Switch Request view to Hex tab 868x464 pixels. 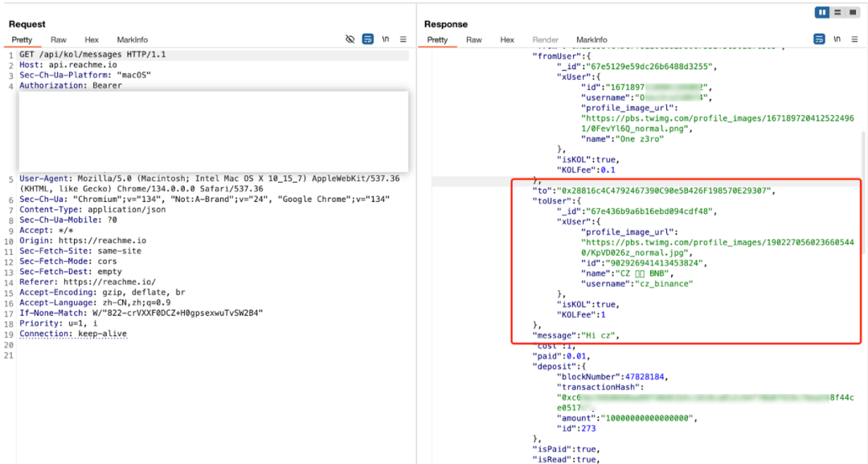[92, 39]
